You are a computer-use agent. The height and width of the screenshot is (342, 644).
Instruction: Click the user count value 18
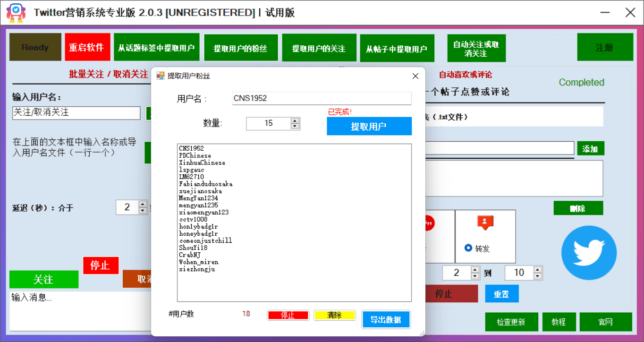246,314
